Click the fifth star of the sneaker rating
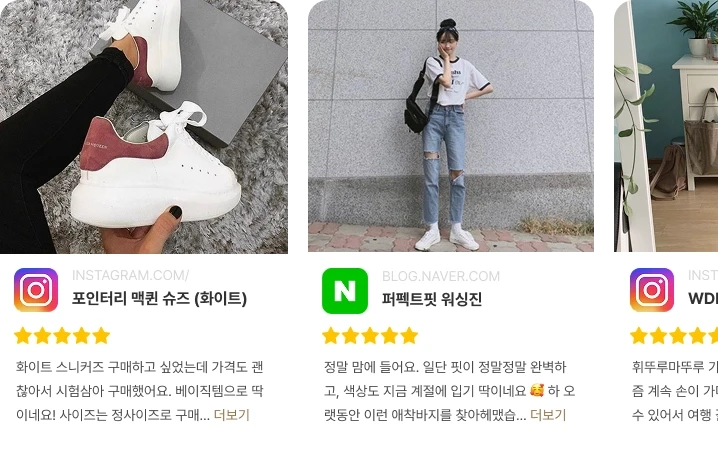The width and height of the screenshot is (718, 456). point(102,336)
